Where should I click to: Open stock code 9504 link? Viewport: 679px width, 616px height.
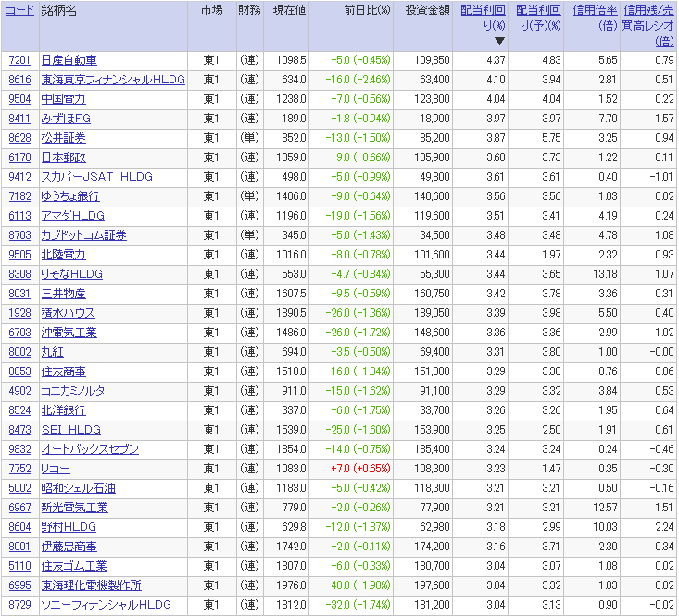coord(20,99)
